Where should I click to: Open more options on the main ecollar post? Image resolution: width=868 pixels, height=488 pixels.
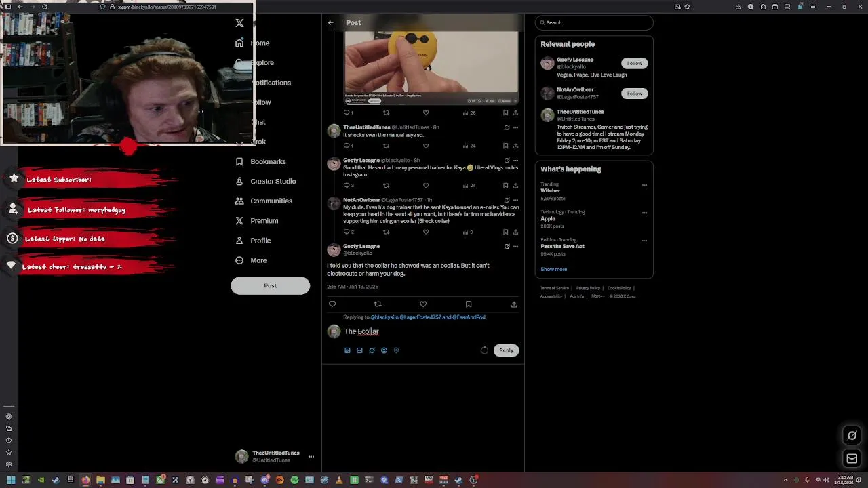[515, 247]
